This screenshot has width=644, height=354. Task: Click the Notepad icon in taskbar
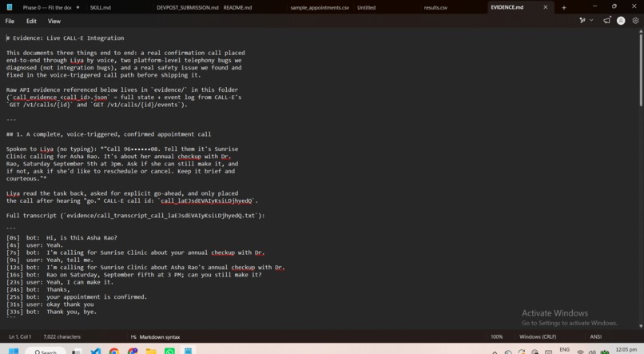click(188, 351)
